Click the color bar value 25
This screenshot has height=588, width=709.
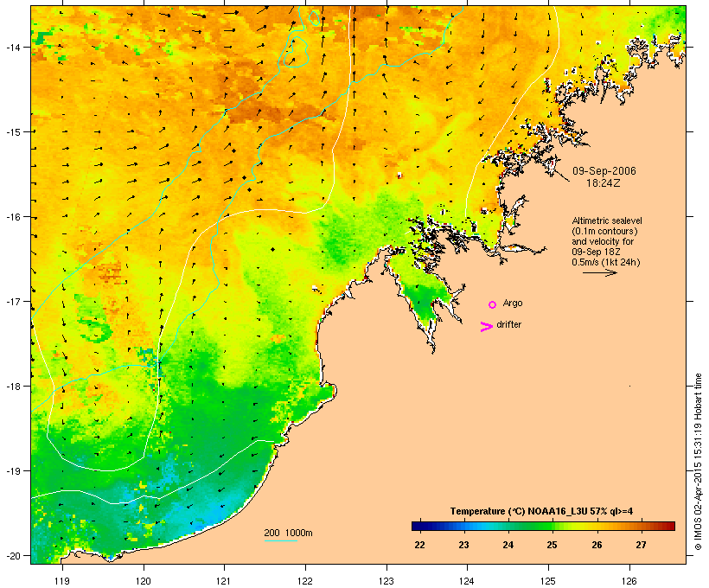pyautogui.click(x=553, y=545)
